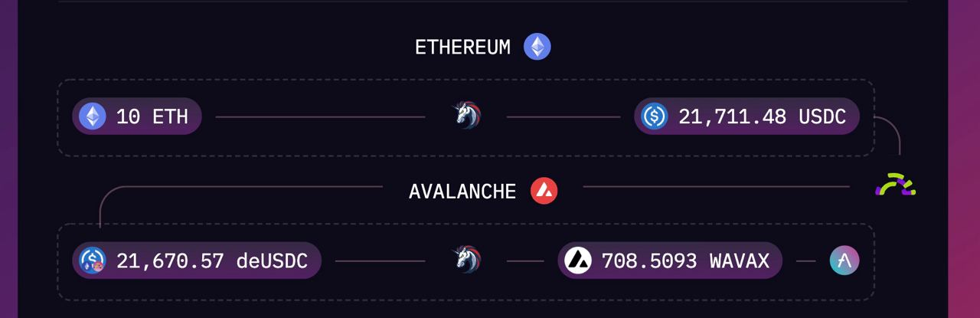Click the connector line right of the AVALANCHE heading
This screenshot has width=980, height=318.
tap(717, 186)
